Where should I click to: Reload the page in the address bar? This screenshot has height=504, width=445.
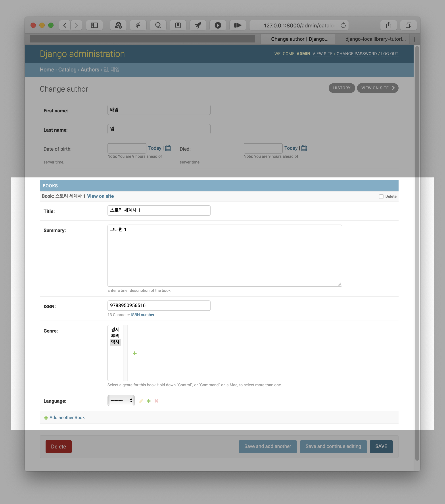pos(343,25)
